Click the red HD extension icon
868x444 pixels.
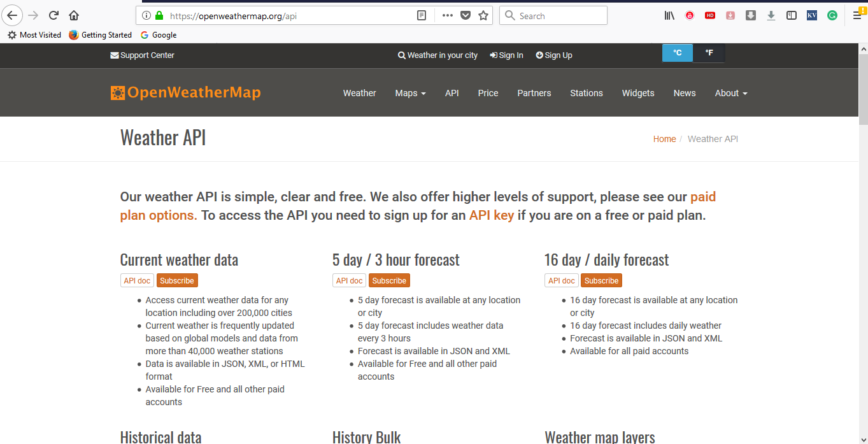[710, 16]
